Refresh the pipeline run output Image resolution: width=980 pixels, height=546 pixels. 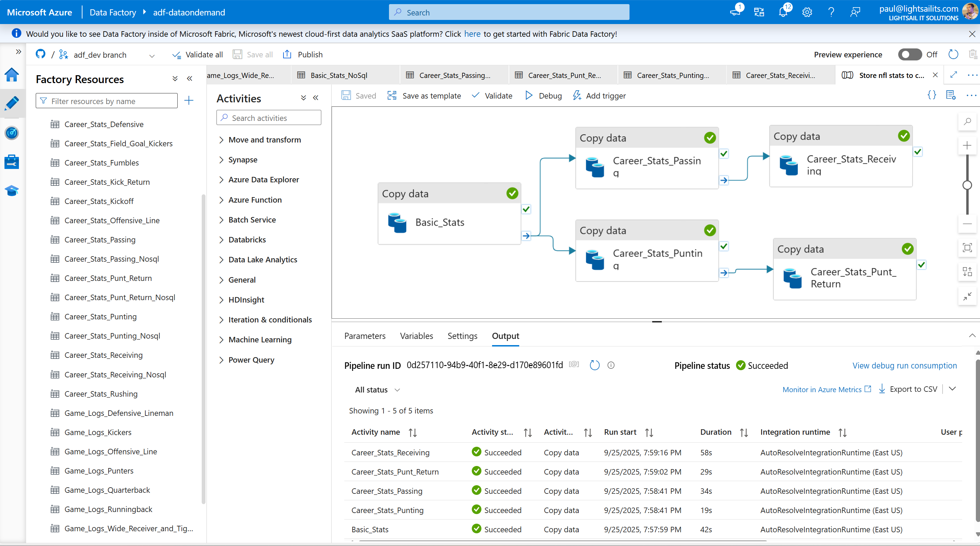[x=594, y=365]
